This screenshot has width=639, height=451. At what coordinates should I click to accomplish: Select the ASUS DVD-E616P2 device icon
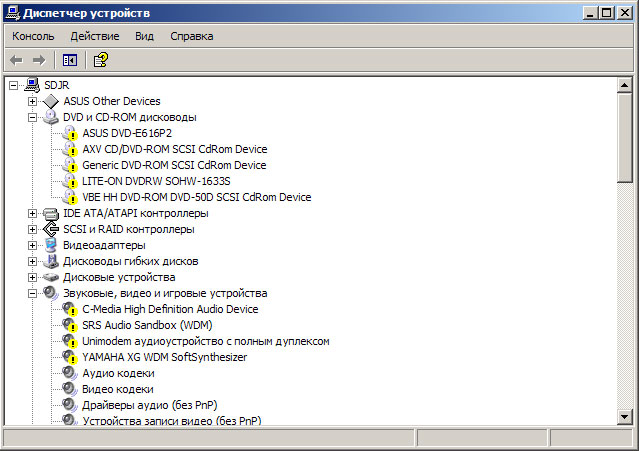point(70,133)
